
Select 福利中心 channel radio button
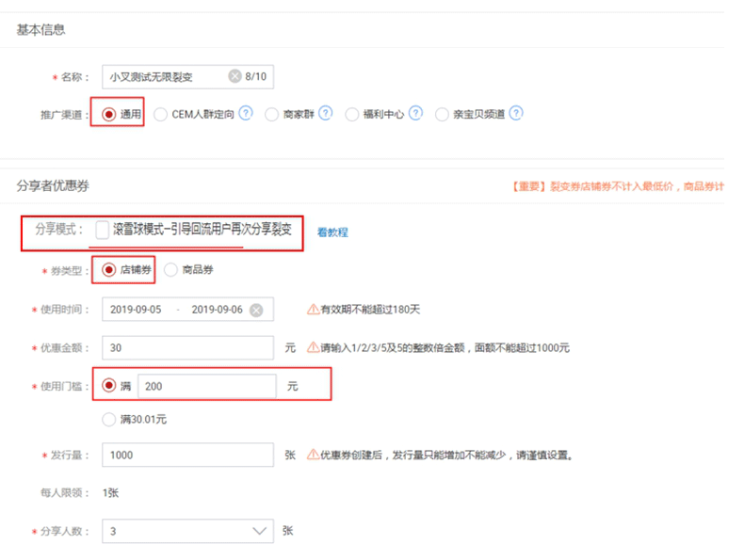coord(352,114)
